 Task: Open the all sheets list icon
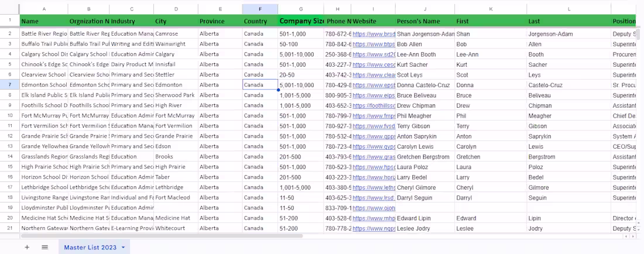click(44, 247)
